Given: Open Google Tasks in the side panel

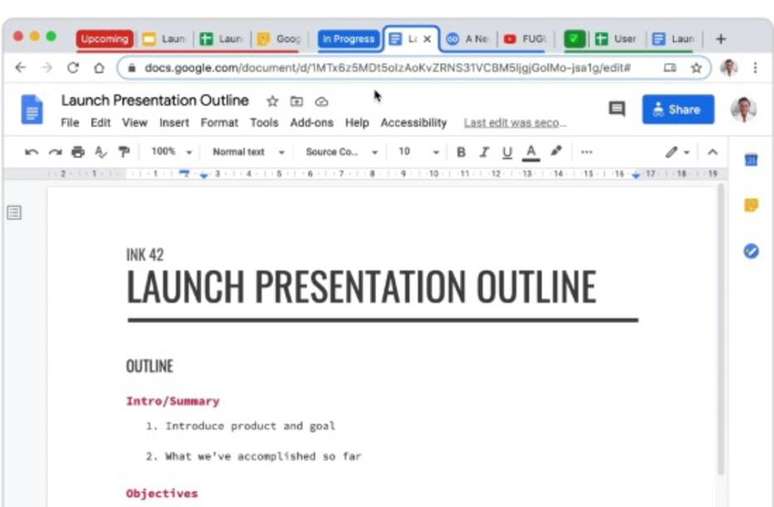Looking at the screenshot, I should 751,251.
